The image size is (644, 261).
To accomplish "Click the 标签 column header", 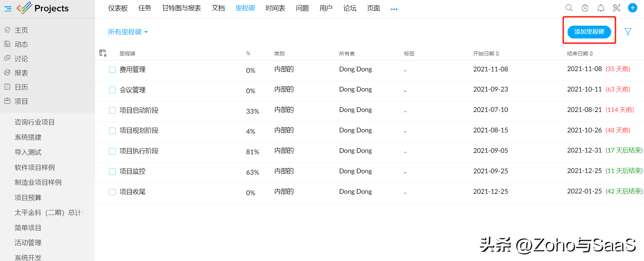I will (409, 53).
